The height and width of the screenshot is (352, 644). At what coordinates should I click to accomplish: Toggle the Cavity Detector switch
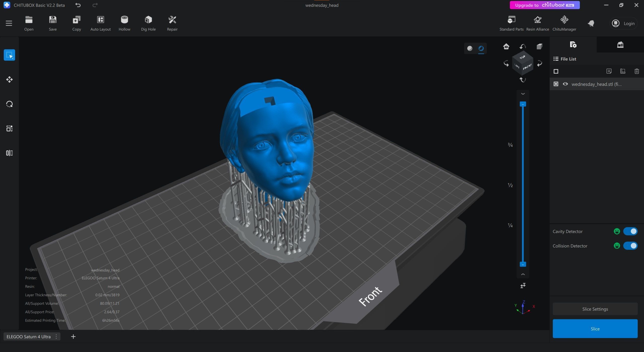(x=630, y=231)
